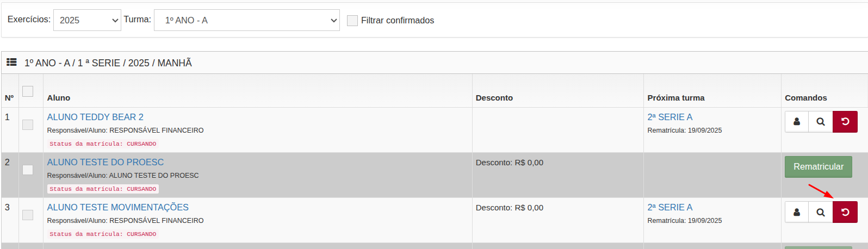
Task: Open ALUNO TEDDY BEAR 2 student link
Action: click(95, 117)
